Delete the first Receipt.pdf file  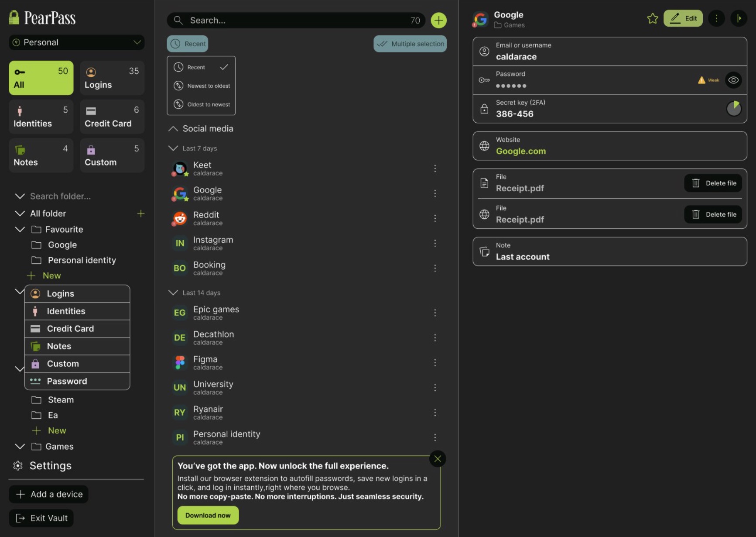coord(713,183)
